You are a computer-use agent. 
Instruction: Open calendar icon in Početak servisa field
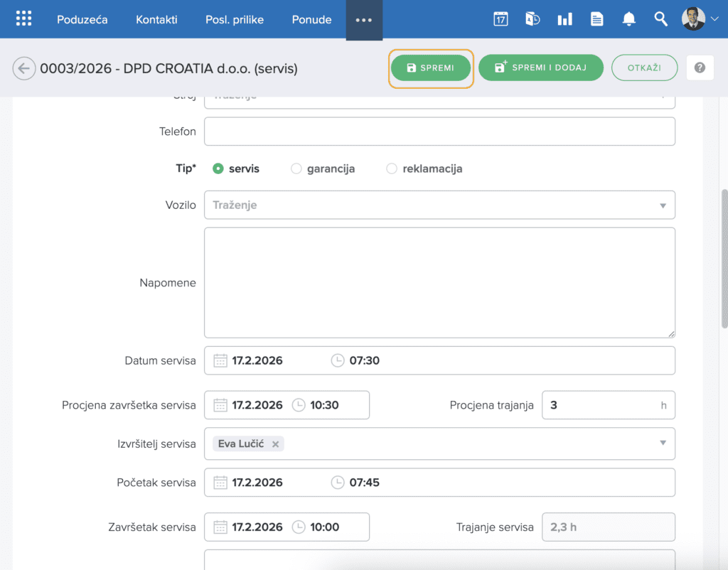coord(220,483)
